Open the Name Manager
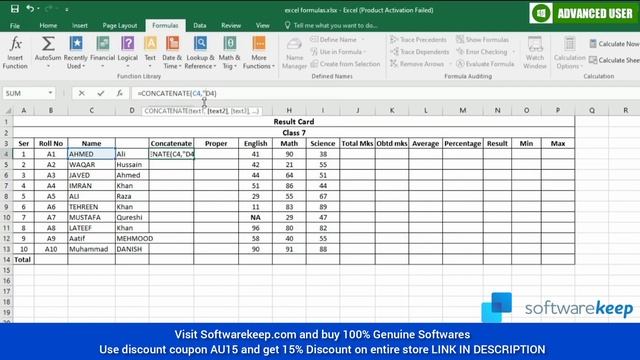Viewport: 640px width, 360px height. click(294, 53)
